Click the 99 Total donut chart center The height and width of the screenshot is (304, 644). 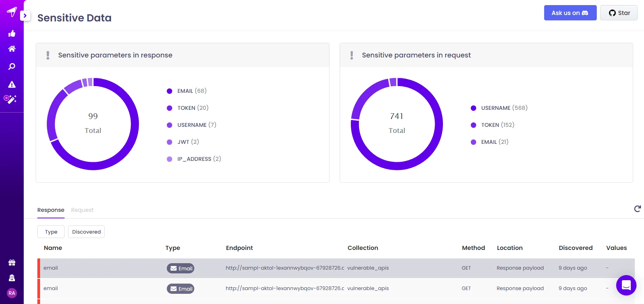93,124
